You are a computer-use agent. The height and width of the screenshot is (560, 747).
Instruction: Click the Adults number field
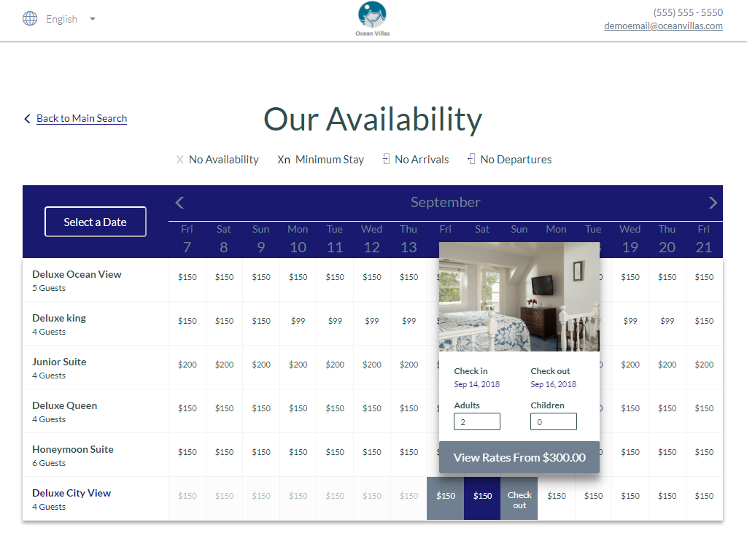click(x=477, y=421)
